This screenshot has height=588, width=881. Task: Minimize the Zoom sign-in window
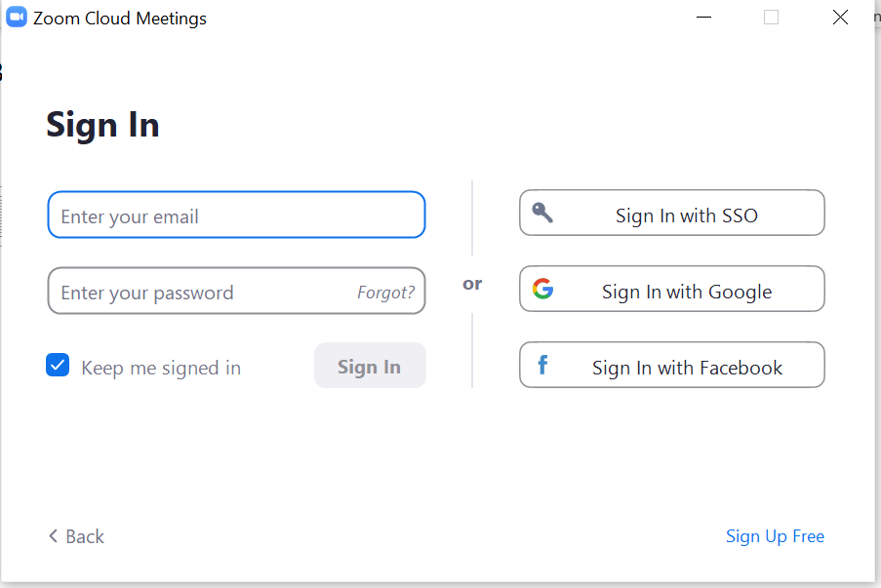[x=704, y=18]
